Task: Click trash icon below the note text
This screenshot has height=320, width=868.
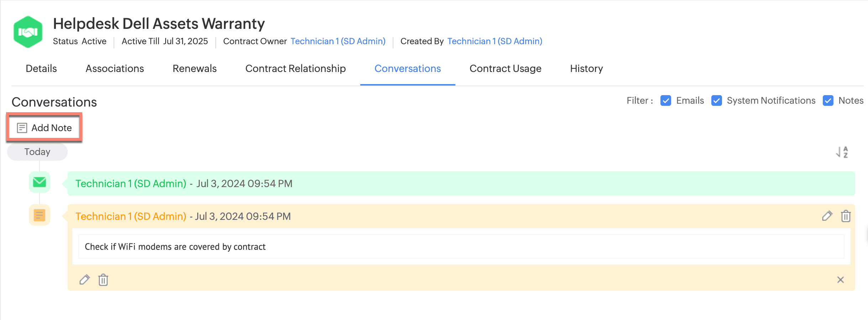Action: (103, 280)
